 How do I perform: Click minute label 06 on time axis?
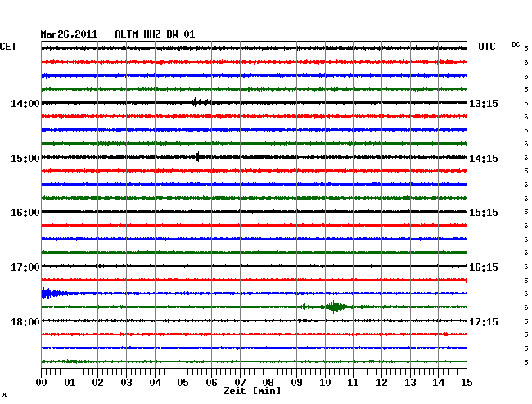pyautogui.click(x=211, y=383)
